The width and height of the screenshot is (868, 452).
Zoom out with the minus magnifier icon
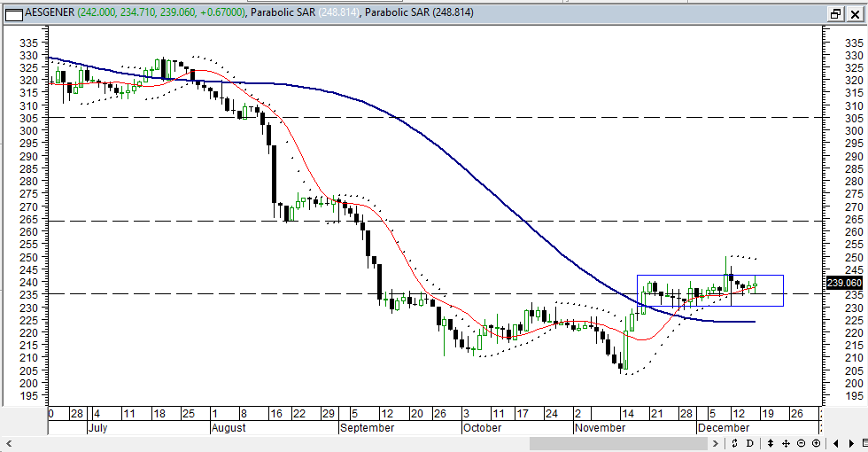pyautogui.click(x=801, y=443)
